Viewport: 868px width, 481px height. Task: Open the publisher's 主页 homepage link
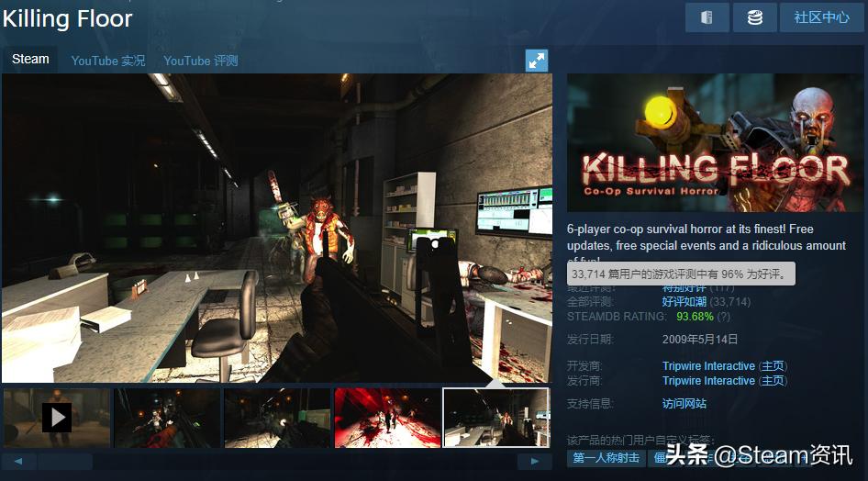tap(773, 381)
